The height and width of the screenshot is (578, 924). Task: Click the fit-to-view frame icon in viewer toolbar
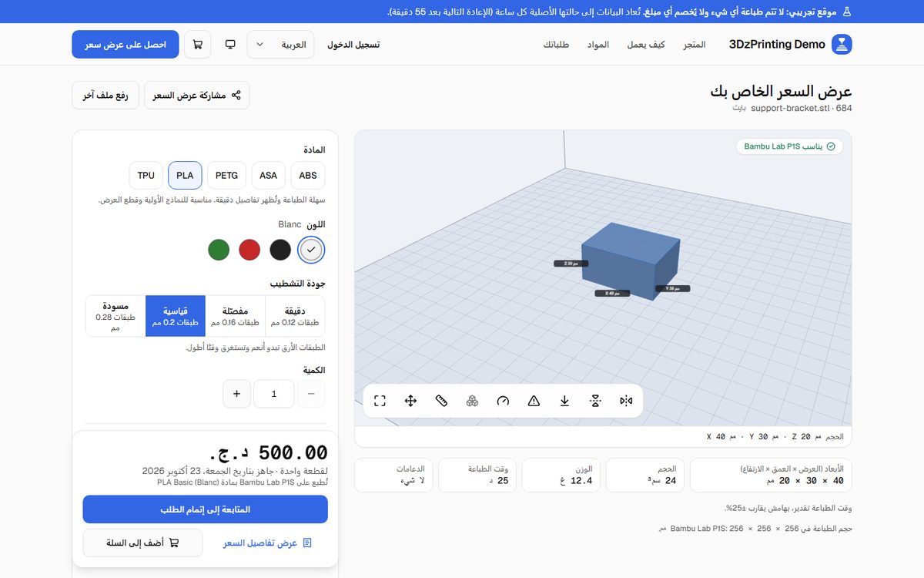click(380, 401)
